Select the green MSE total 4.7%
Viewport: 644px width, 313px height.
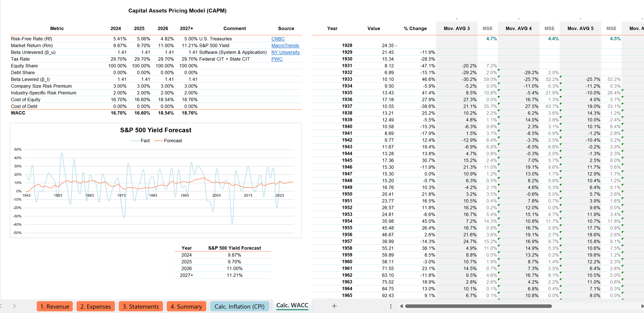pyautogui.click(x=491, y=39)
